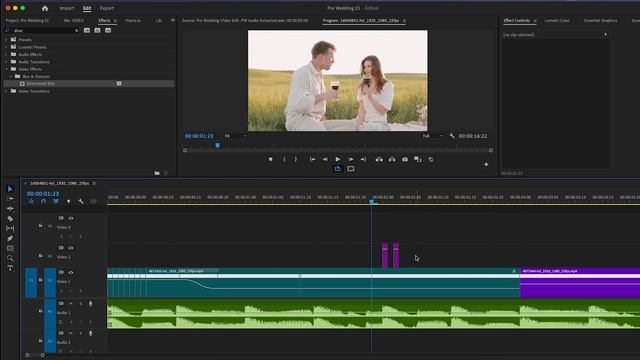Viewport: 640px width, 360px height.
Task: Play the program monitor
Action: point(338,159)
